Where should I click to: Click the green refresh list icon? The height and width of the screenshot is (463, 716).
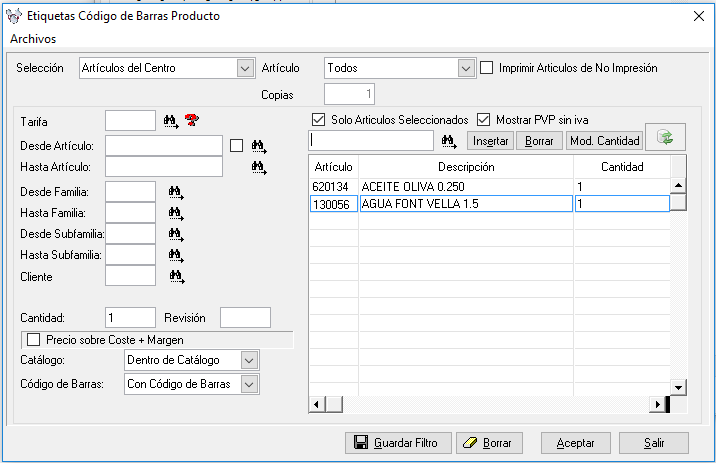point(665,137)
